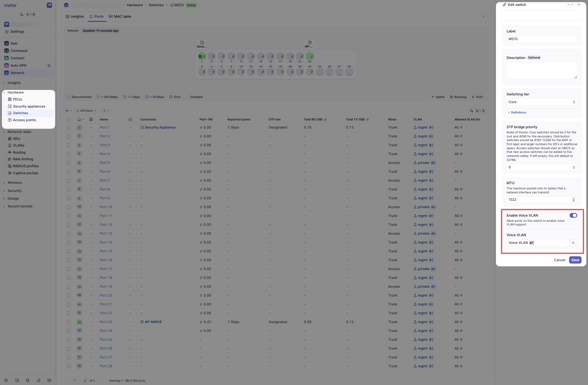Click into the Label field MS10

[542, 39]
